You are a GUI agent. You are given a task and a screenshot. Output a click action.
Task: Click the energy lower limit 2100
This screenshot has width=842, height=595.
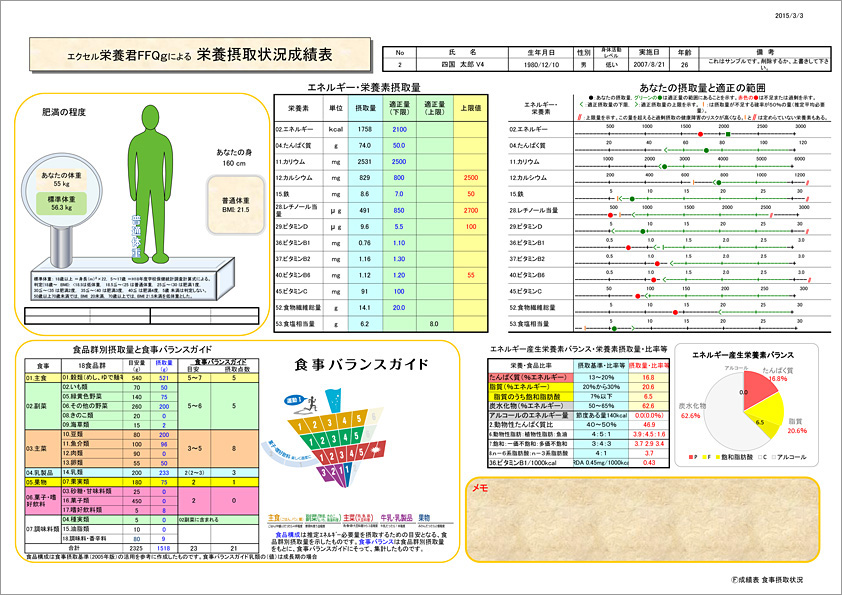pos(399,129)
